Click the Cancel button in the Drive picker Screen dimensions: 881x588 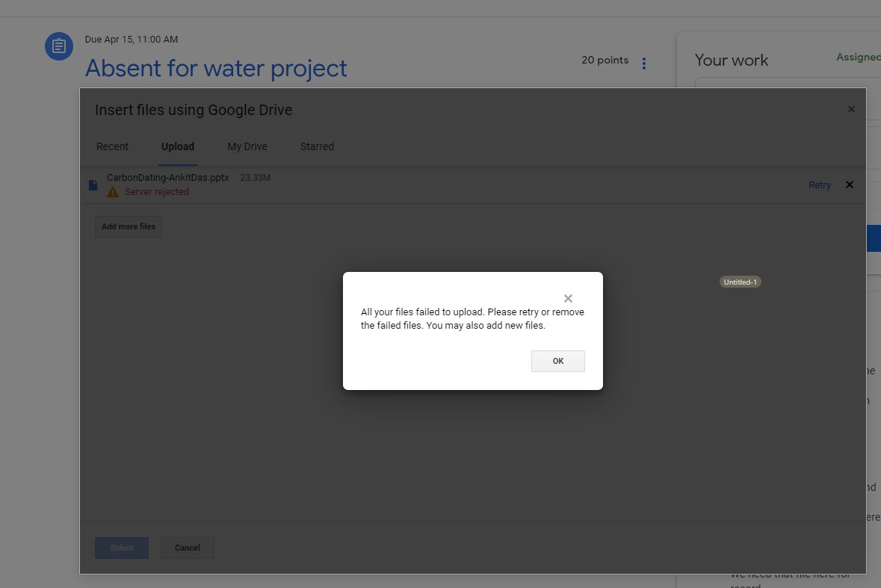coord(187,548)
